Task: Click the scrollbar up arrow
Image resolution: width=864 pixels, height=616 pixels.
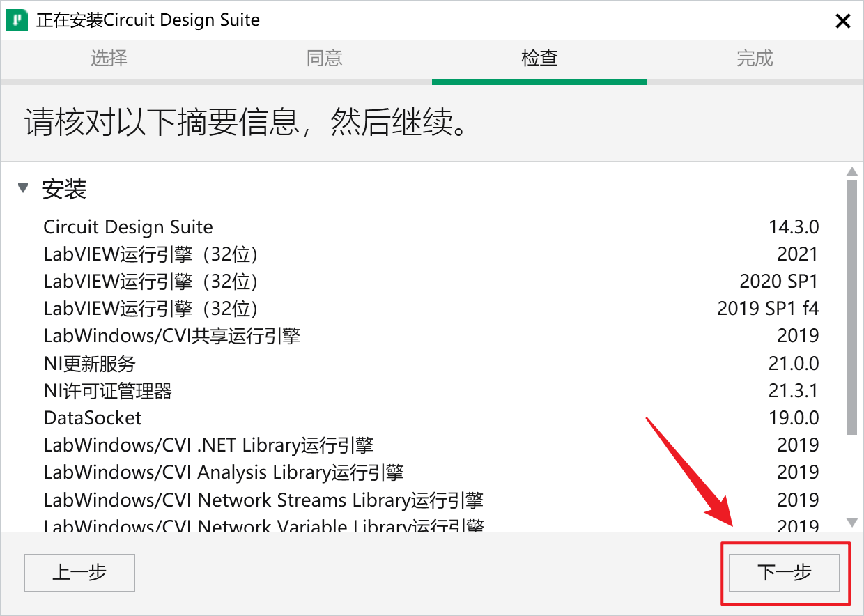Action: tap(851, 171)
